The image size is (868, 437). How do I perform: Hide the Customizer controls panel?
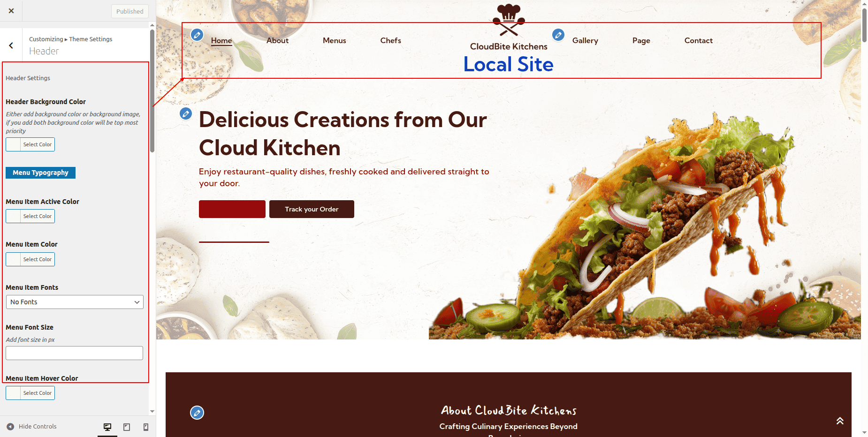31,427
